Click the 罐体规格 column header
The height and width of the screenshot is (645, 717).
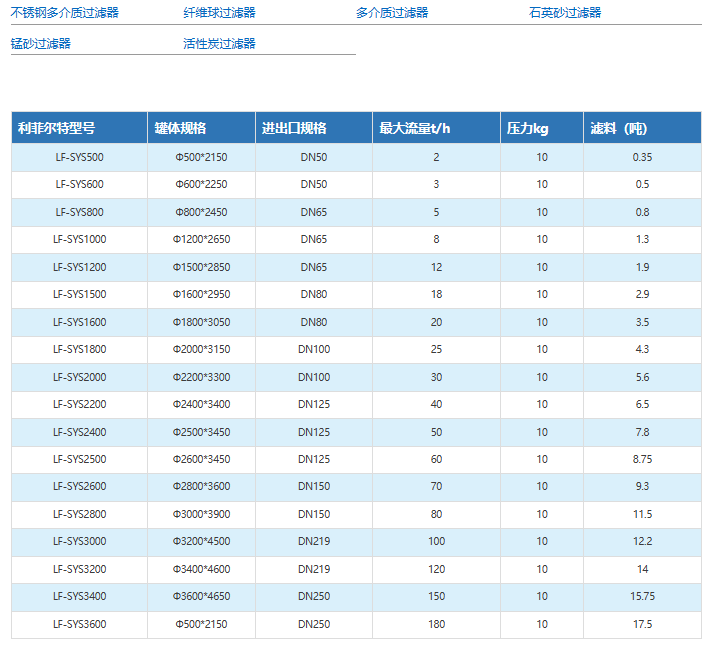coord(180,129)
